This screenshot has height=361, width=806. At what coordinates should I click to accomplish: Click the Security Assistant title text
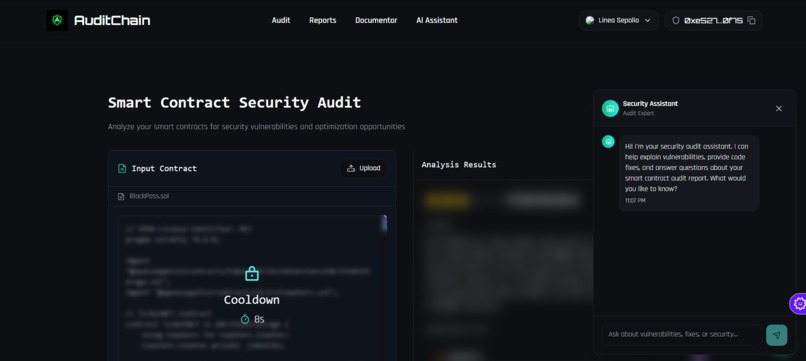[x=650, y=104]
